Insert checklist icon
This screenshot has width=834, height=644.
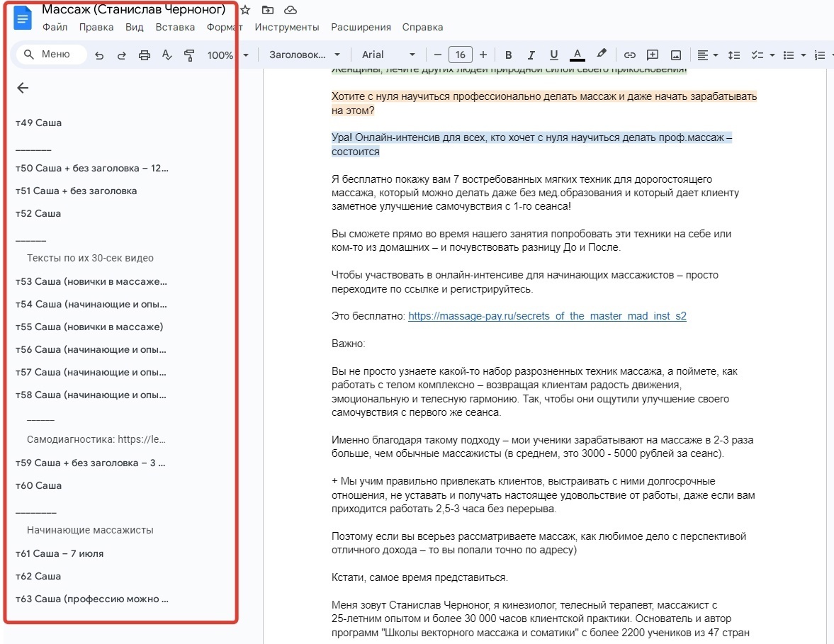(x=757, y=55)
